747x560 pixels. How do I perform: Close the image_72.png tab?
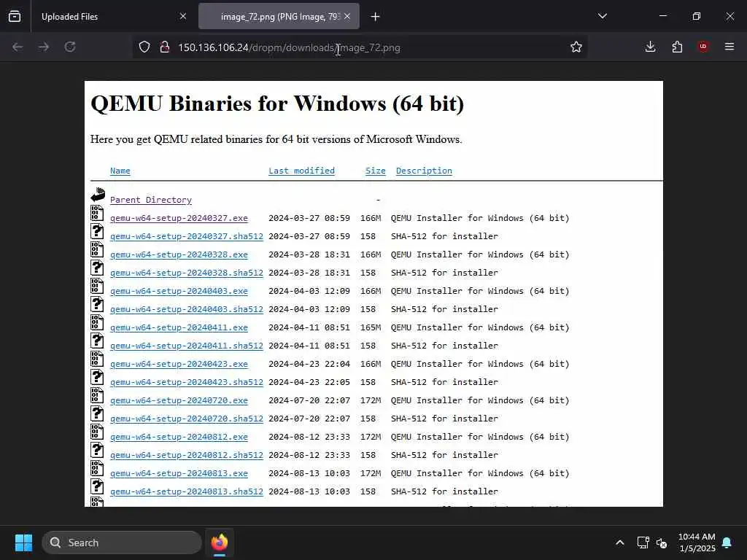pyautogui.click(x=347, y=16)
